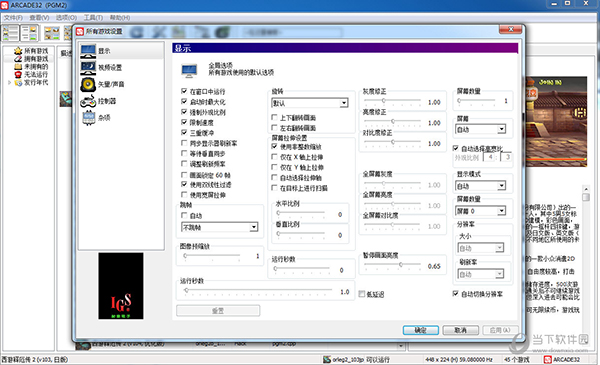The image size is (600, 365).
Task: Click the 取消 cancel button
Action: (461, 330)
